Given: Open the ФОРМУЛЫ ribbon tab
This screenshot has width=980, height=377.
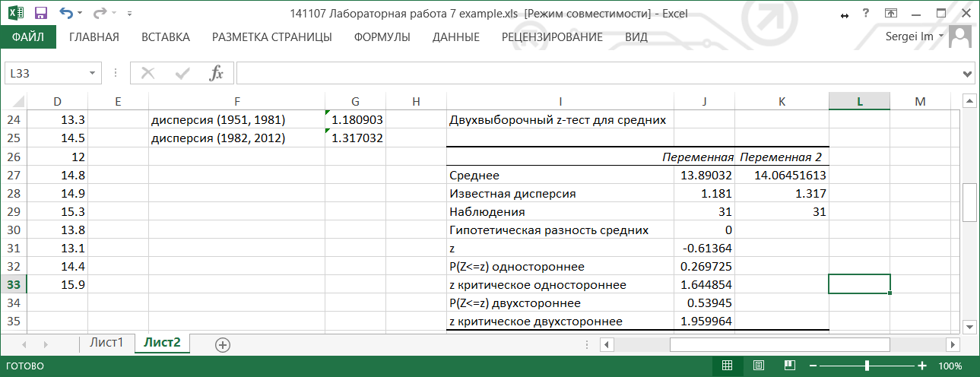Looking at the screenshot, I should (382, 36).
